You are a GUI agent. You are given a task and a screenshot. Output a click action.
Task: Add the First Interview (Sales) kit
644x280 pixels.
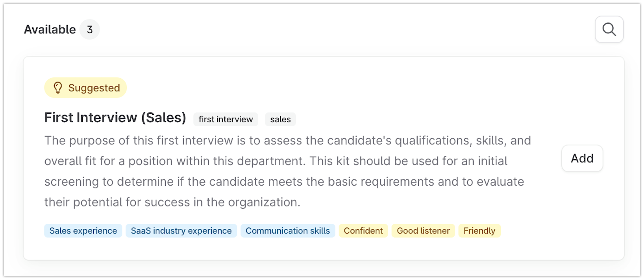(x=582, y=158)
